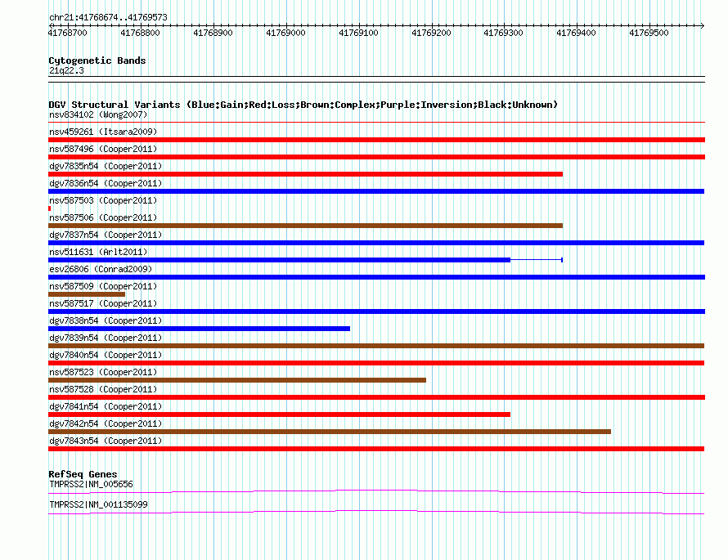Click the dgv7840n54 (Cooper2011) label
The width and height of the screenshot is (728, 560).
106,355
